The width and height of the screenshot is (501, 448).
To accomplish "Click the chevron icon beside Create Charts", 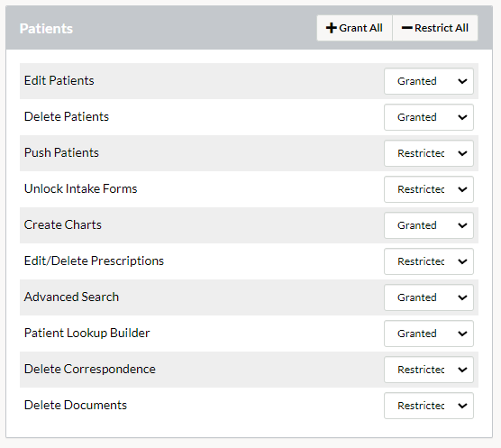I will click(462, 225).
